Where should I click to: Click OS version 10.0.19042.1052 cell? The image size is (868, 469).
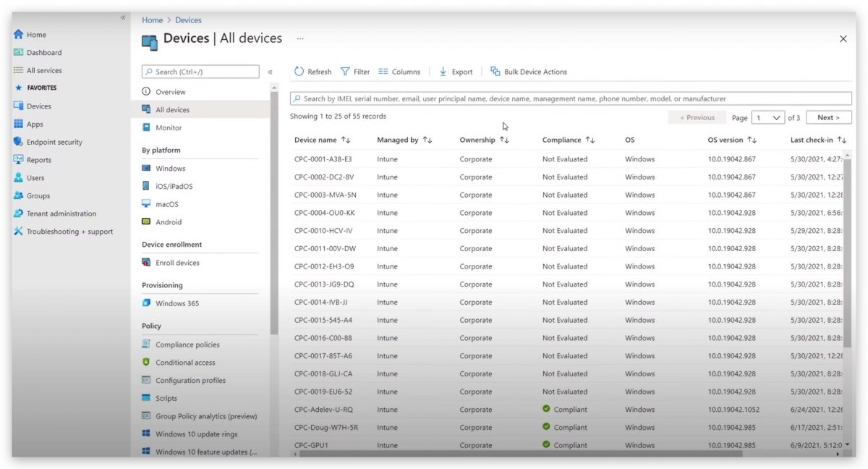tap(734, 410)
